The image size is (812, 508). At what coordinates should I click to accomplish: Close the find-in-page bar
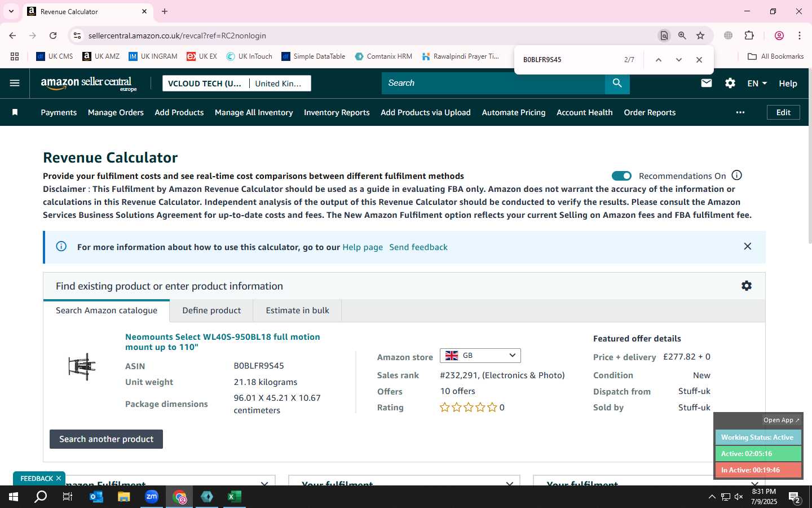(699, 60)
